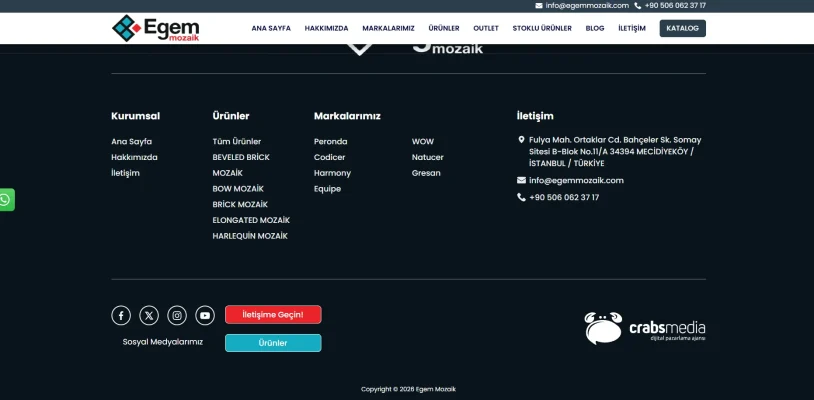Click the Copyright Egem Mozaik text
The width and height of the screenshot is (814, 400).
[408, 389]
